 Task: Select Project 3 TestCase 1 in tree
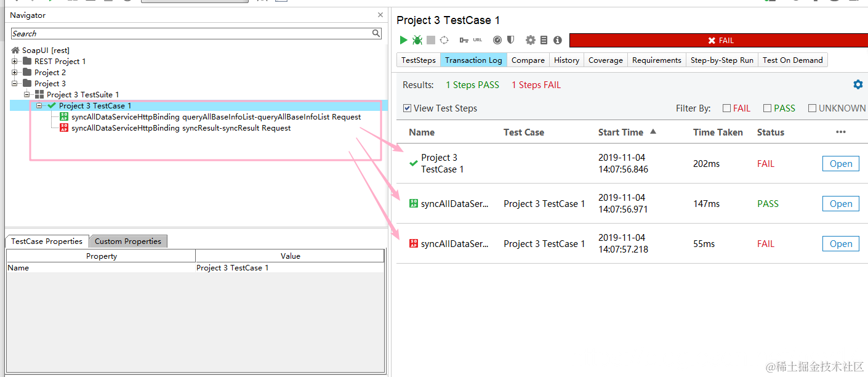(95, 105)
